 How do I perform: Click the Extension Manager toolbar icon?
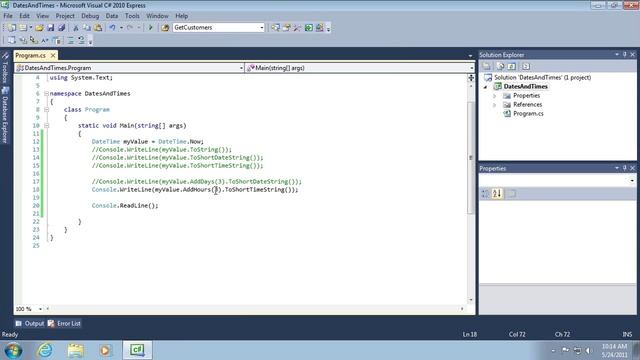[319, 28]
